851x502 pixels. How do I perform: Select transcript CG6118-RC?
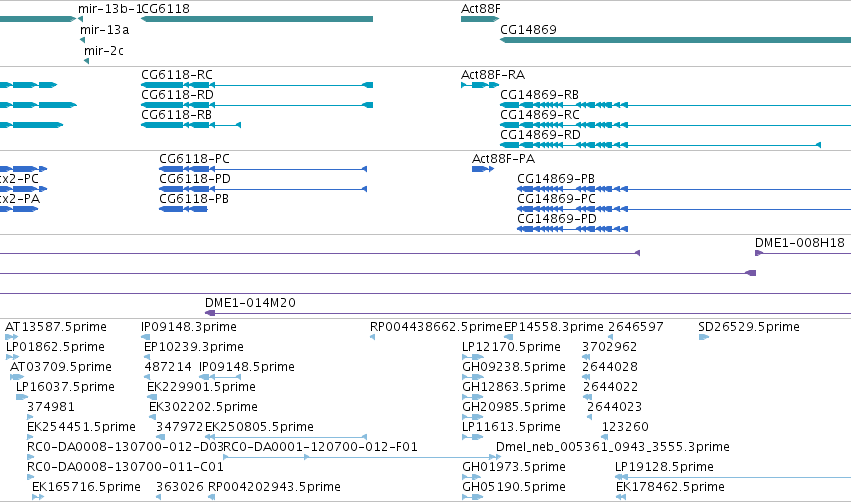tap(257, 85)
